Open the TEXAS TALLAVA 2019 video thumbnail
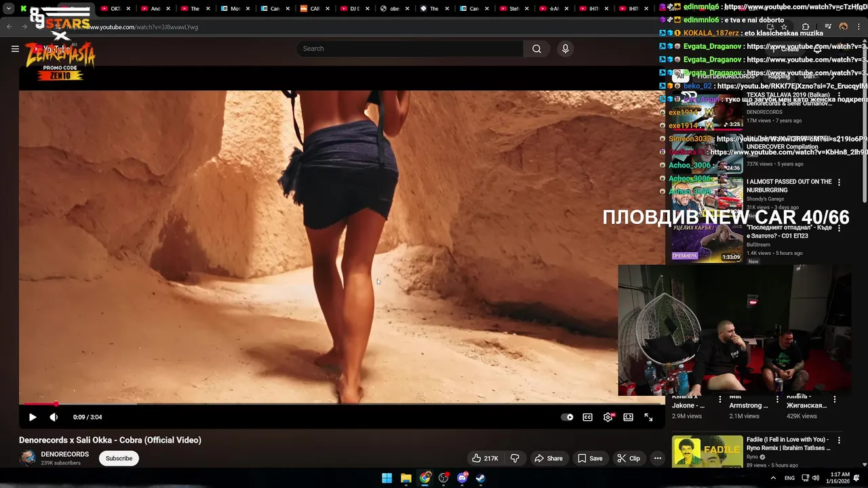The width and height of the screenshot is (868, 488). coord(707,111)
